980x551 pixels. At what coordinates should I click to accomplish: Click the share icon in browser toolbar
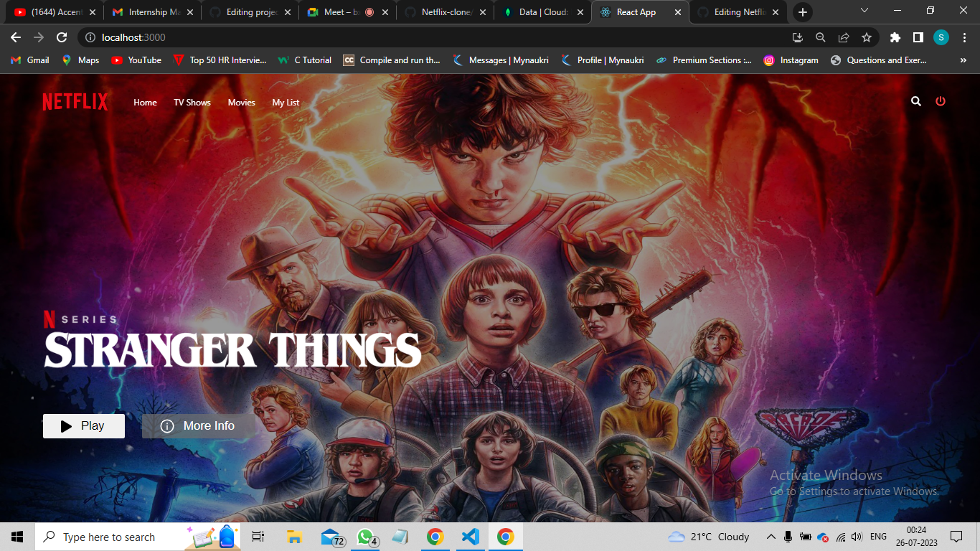coord(843,37)
